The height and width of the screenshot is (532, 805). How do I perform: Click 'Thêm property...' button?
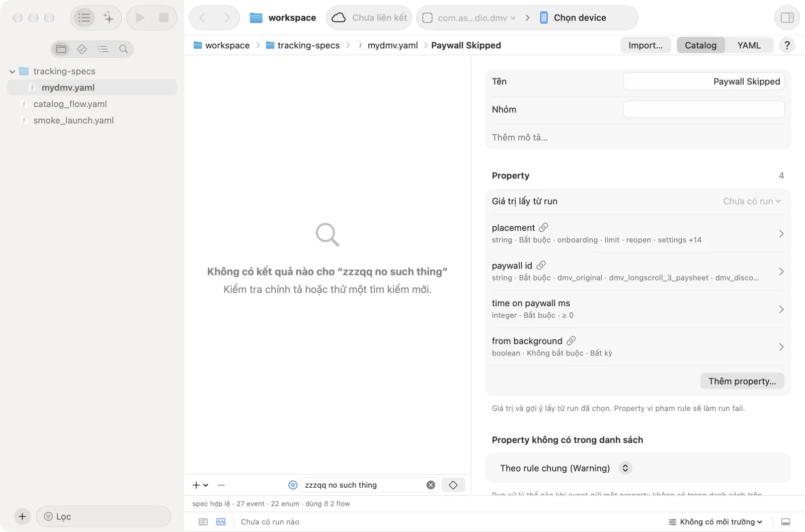(742, 381)
